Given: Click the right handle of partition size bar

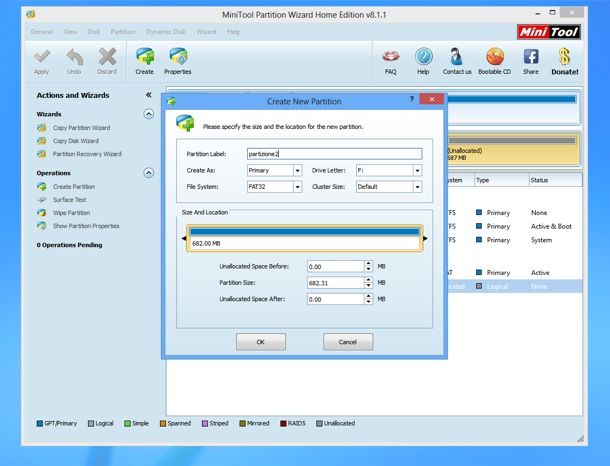Looking at the screenshot, I should [425, 238].
